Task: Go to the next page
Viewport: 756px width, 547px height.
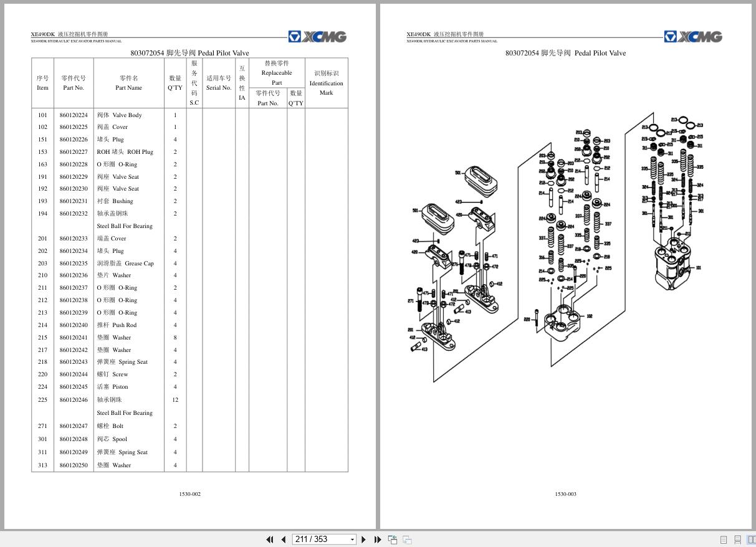Action: 364,540
